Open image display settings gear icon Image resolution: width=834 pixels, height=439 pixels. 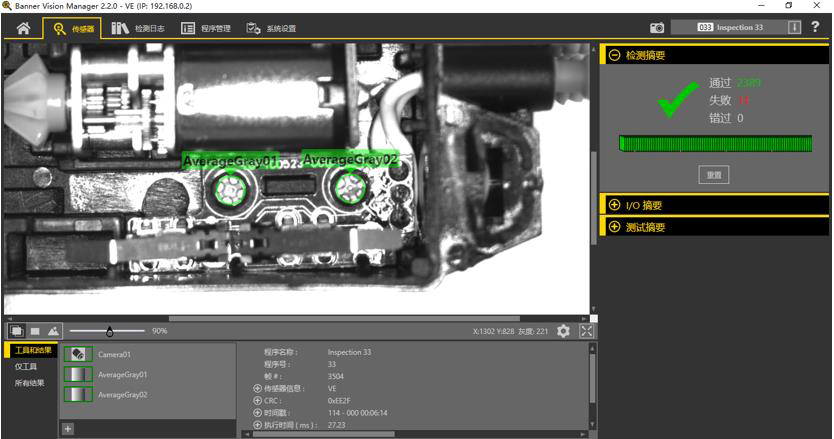point(564,331)
